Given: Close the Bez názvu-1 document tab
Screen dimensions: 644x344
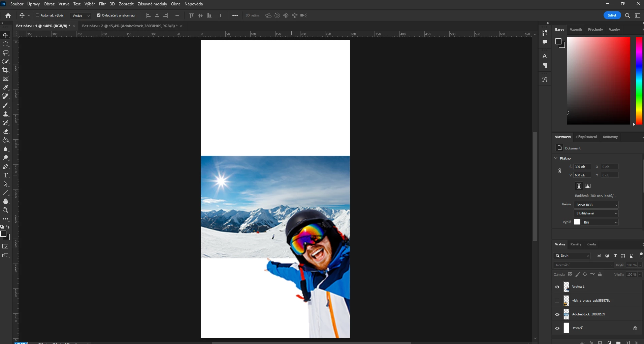Looking at the screenshot, I should coord(74,26).
